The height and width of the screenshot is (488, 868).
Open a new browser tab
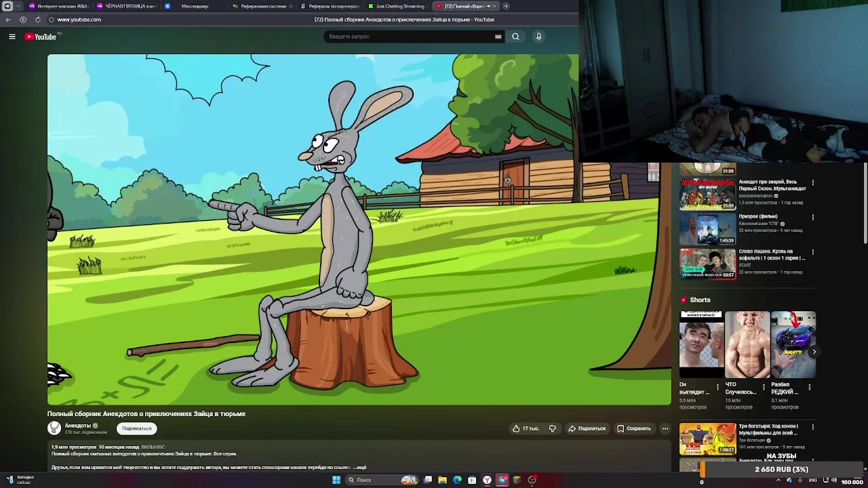pyautogui.click(x=506, y=6)
